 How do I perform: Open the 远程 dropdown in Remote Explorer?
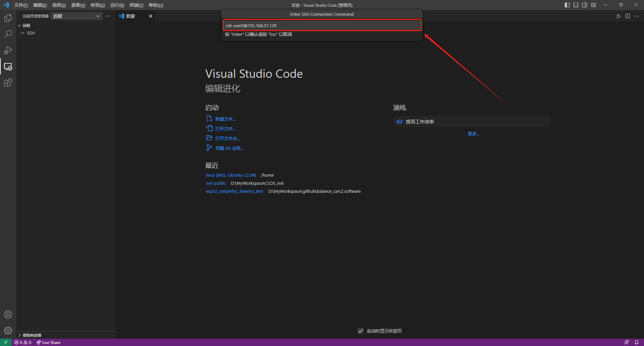click(76, 16)
